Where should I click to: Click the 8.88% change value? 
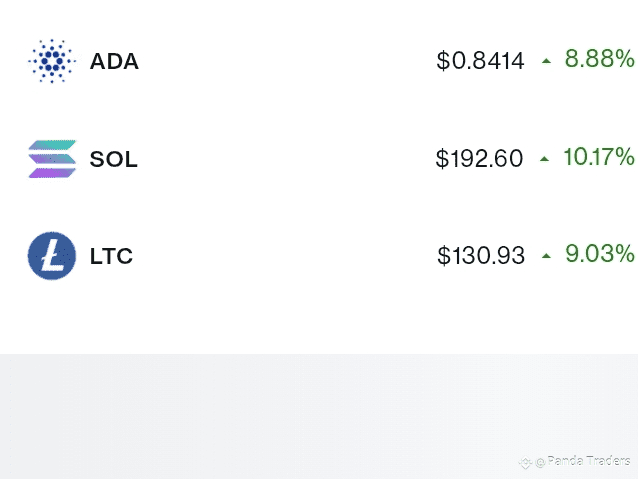pyautogui.click(x=599, y=59)
